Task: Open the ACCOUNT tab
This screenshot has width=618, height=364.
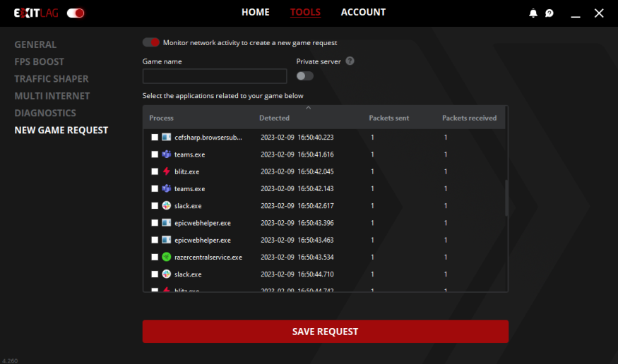Action: 363,12
